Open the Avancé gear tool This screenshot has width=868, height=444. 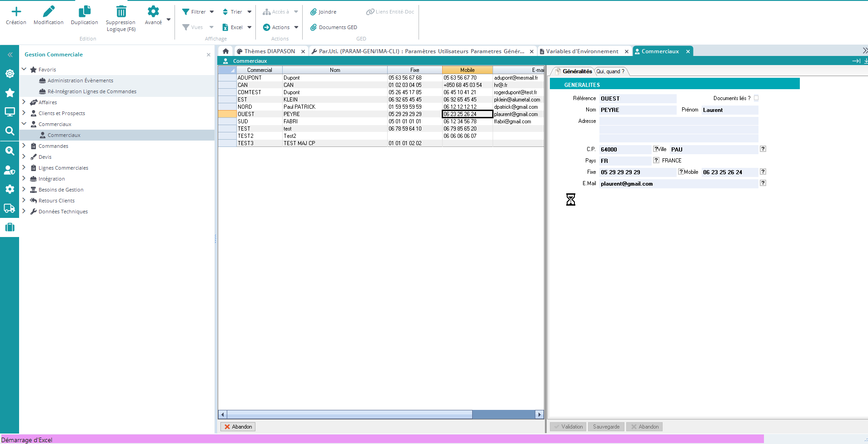[x=153, y=12]
